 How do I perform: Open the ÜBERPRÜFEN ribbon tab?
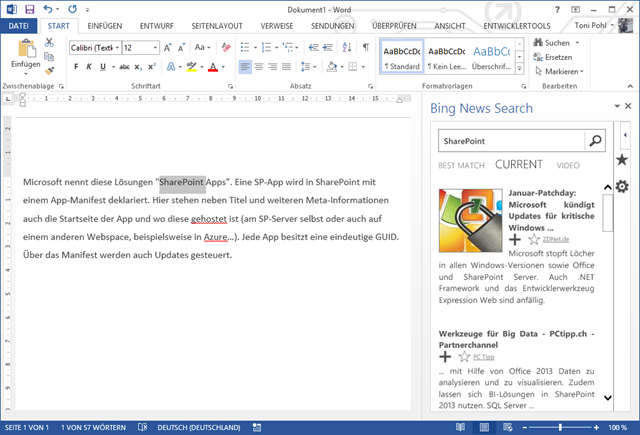pyautogui.click(x=394, y=25)
